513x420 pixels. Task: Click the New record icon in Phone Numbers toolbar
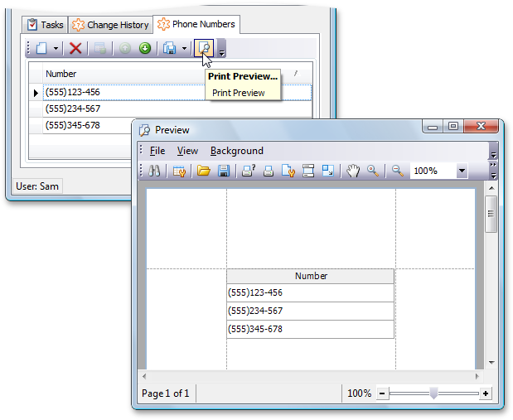tap(41, 48)
